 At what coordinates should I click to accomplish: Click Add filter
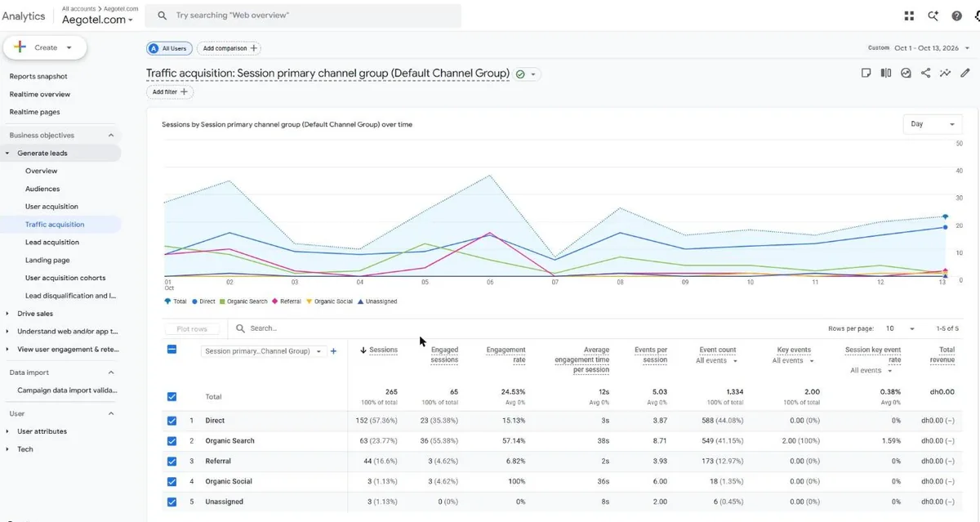click(171, 92)
